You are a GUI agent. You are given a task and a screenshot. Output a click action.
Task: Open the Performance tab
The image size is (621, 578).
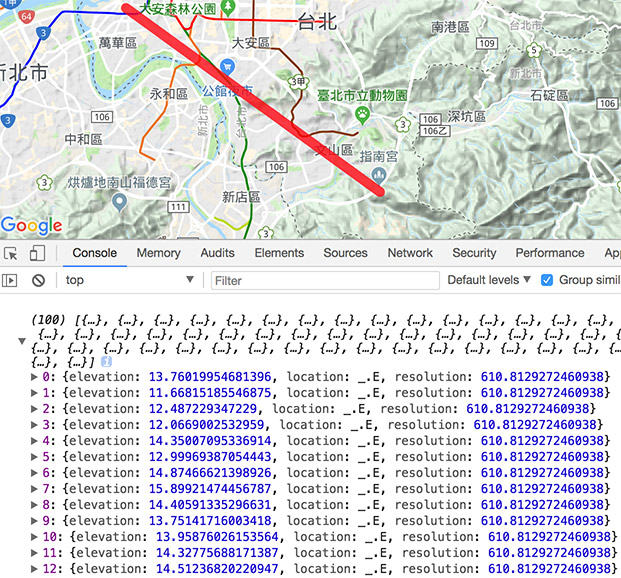(550, 253)
